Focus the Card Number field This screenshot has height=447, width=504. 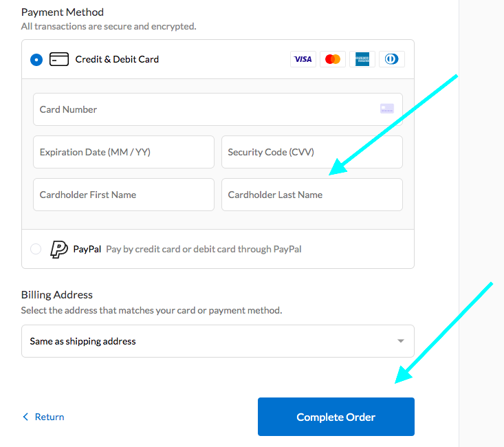coord(217,109)
